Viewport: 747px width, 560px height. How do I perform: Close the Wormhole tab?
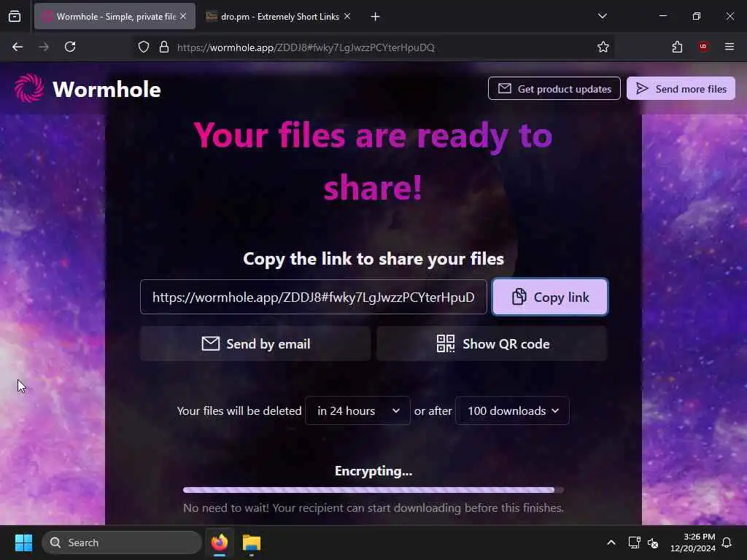pyautogui.click(x=183, y=16)
